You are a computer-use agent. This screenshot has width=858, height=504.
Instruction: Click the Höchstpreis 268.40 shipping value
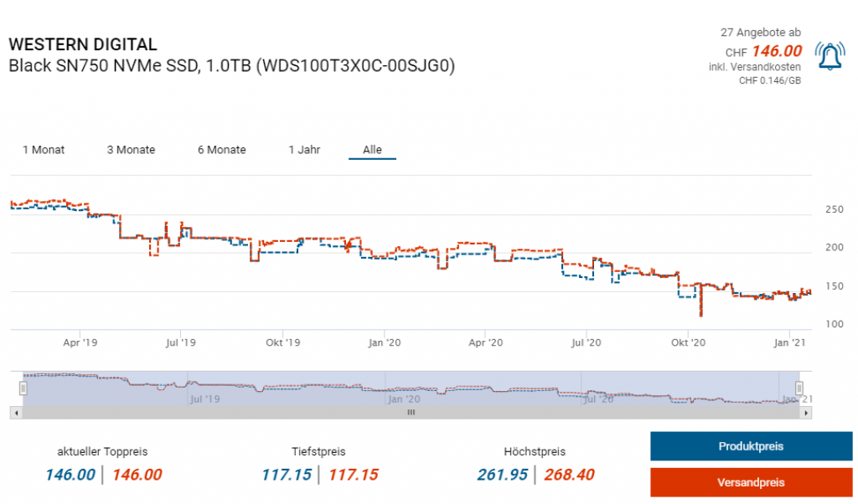pyautogui.click(x=569, y=475)
